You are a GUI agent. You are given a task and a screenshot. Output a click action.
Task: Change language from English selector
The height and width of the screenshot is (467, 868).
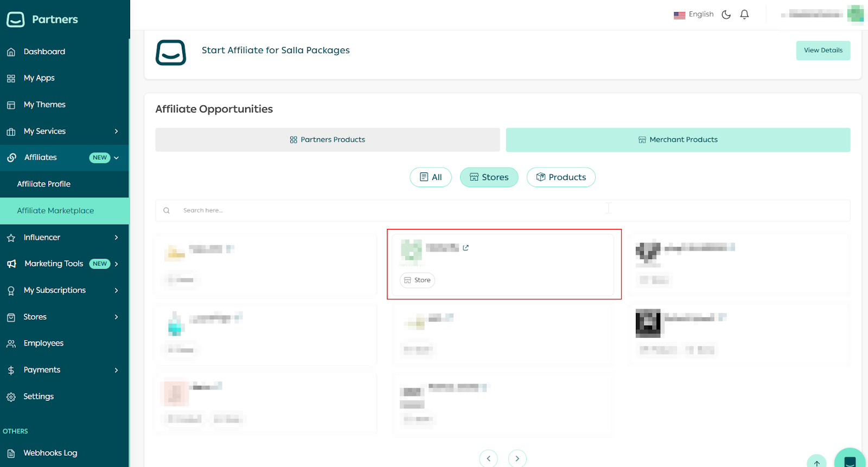click(x=694, y=15)
